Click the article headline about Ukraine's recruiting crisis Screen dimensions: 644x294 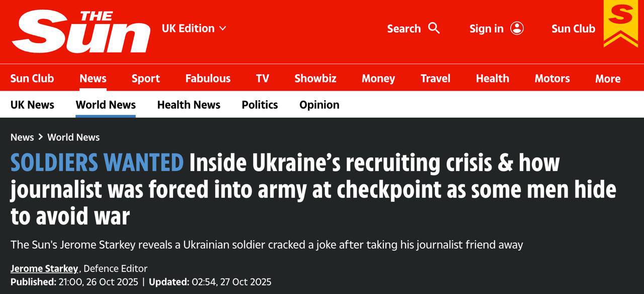click(312, 190)
